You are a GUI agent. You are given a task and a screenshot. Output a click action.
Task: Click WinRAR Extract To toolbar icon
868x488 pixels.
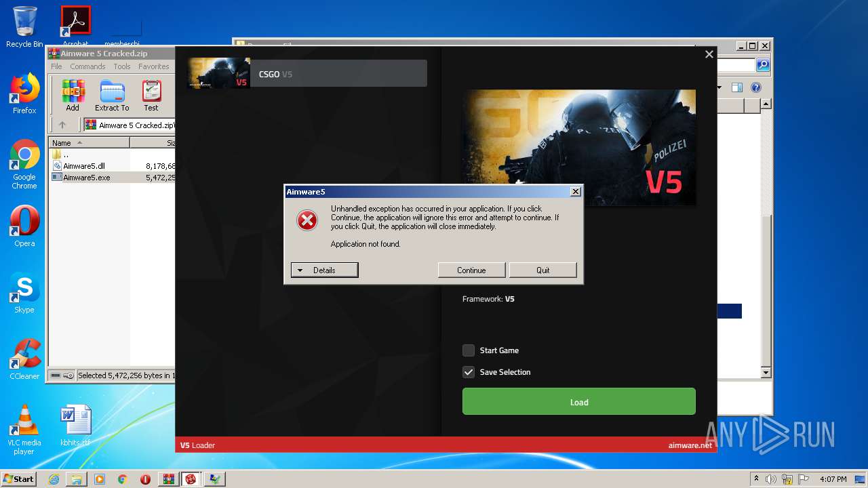(x=112, y=96)
